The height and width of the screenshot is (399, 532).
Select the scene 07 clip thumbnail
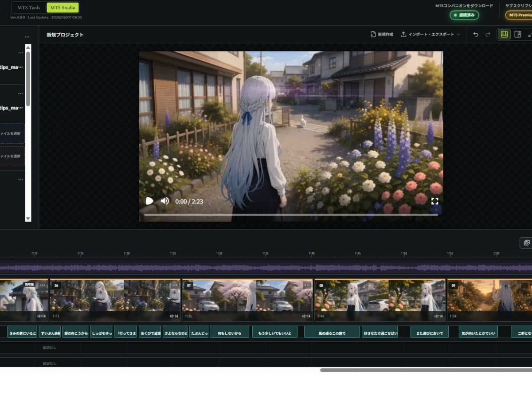(247, 300)
